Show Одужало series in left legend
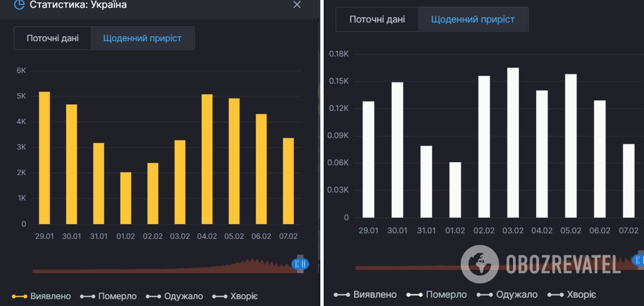644x306 pixels. [x=175, y=296]
